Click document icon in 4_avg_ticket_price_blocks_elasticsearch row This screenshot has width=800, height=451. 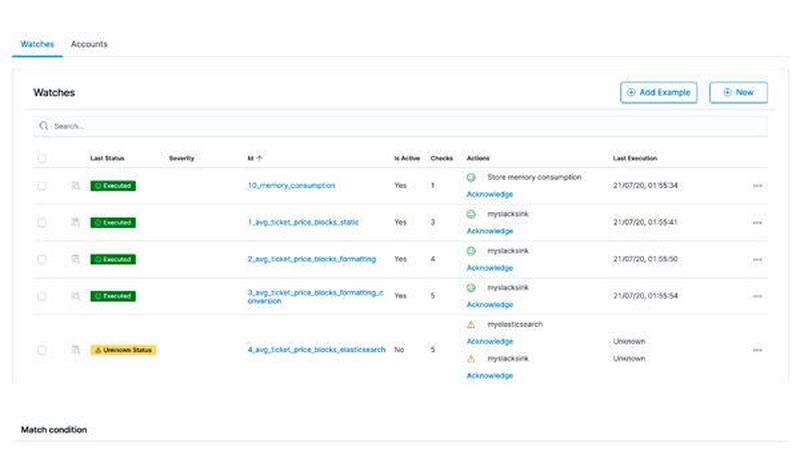pos(76,350)
